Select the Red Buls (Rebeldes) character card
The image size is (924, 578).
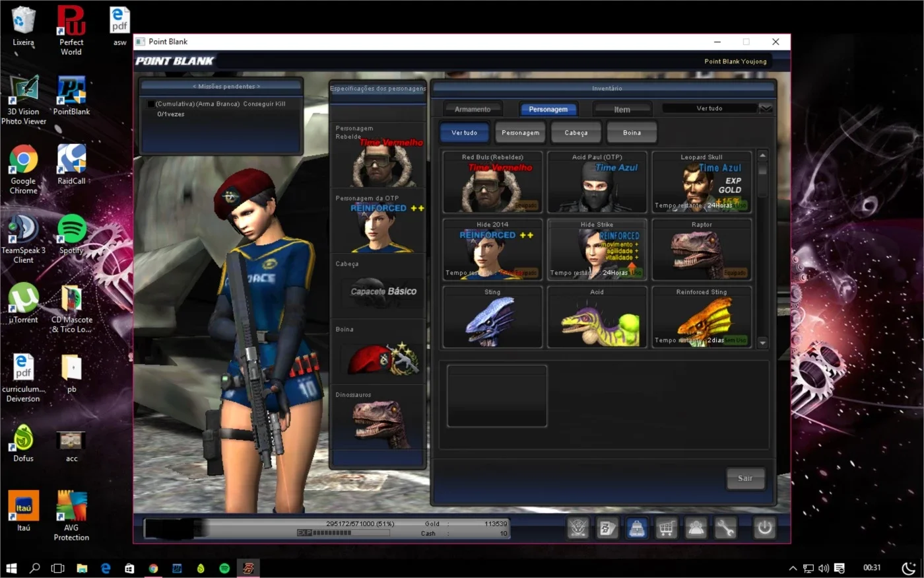pos(492,182)
